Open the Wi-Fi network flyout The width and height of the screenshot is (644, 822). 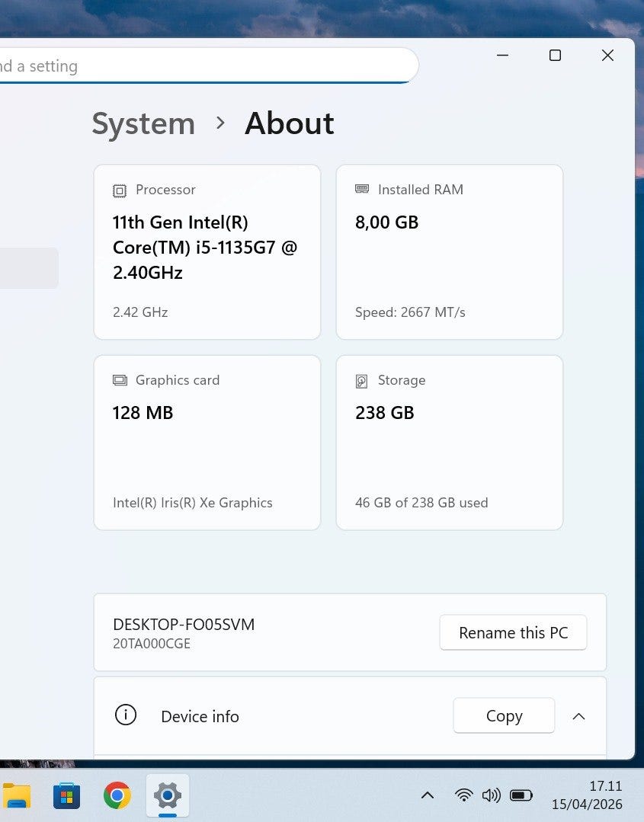tap(463, 795)
